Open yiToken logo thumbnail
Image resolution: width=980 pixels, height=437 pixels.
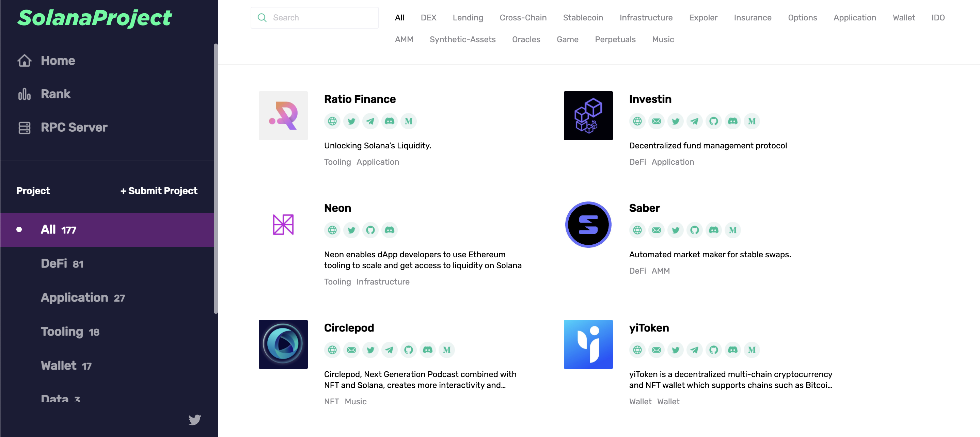[588, 344]
